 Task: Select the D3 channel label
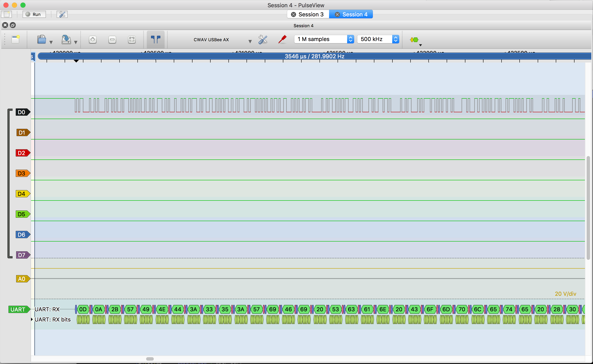tap(23, 173)
